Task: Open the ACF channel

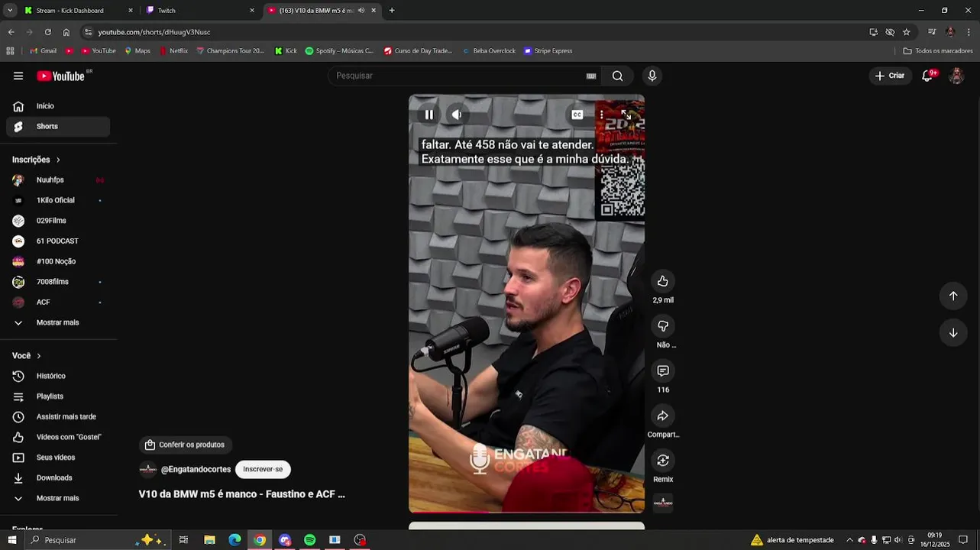Action: pos(58,302)
